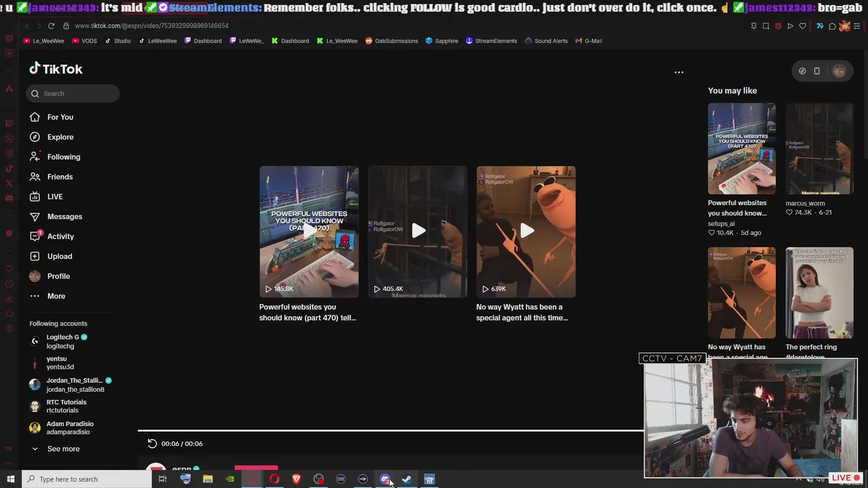Play center video with 405.4K views

418,231
